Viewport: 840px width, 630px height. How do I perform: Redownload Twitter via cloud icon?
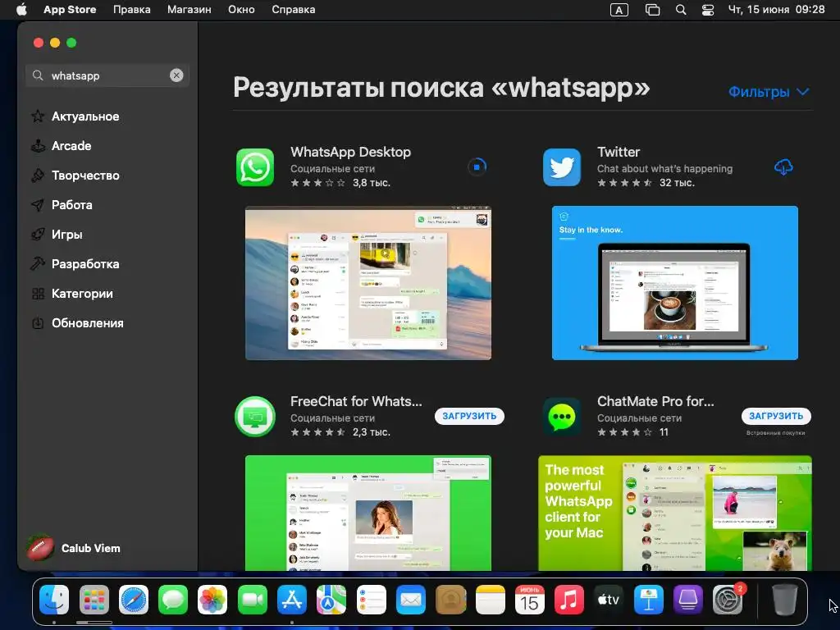[x=783, y=167]
